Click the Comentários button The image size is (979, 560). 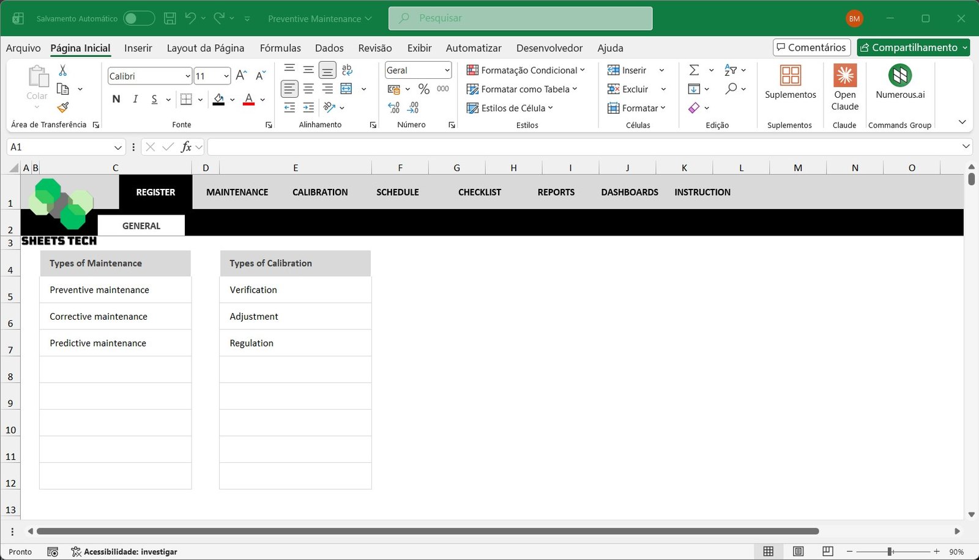point(811,47)
